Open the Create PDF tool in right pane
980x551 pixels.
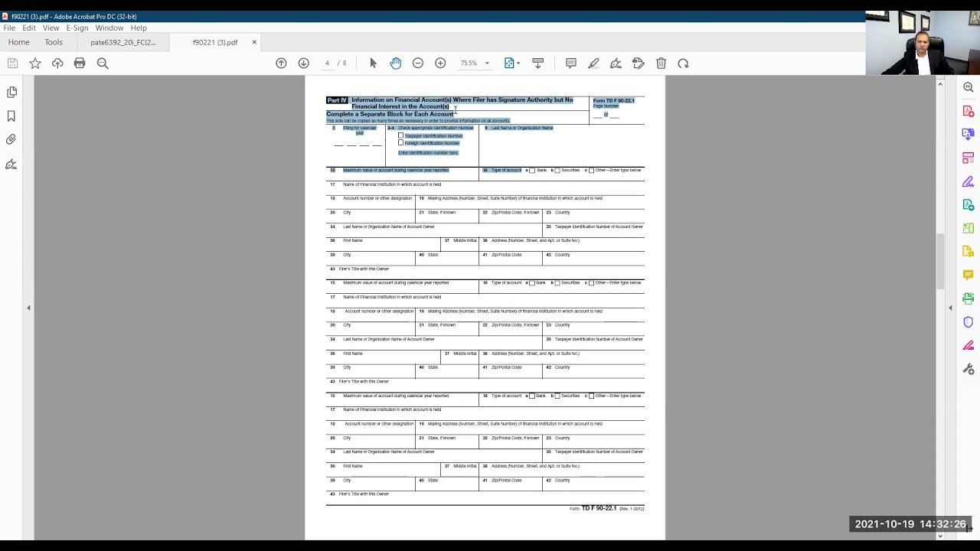point(969,111)
